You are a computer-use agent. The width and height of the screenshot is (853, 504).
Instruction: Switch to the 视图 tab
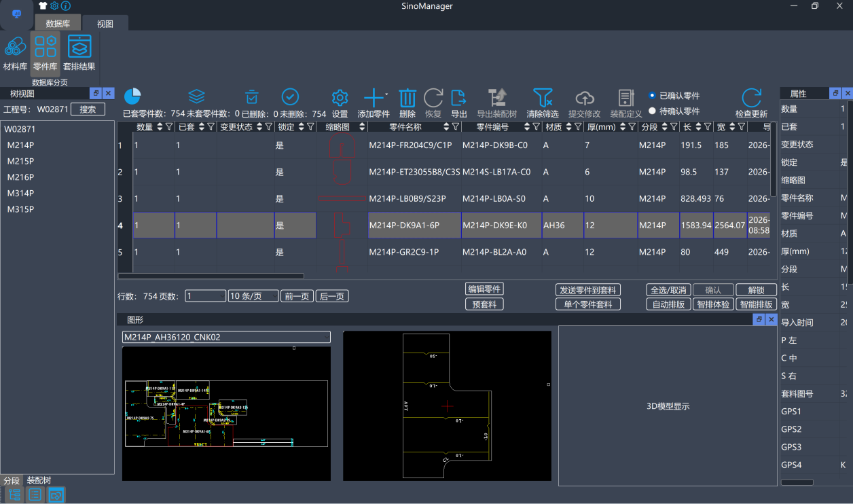tap(105, 24)
